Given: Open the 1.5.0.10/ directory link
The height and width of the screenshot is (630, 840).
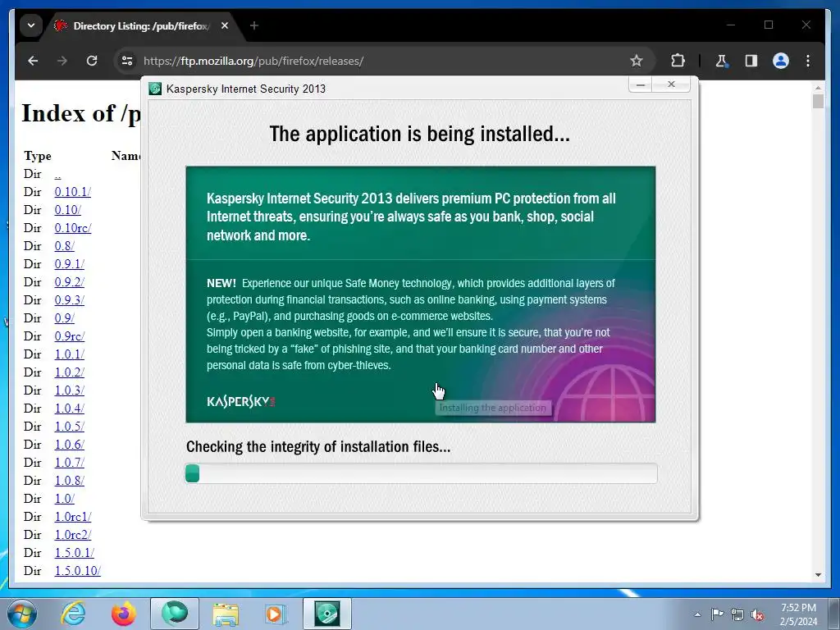Looking at the screenshot, I should coord(78,571).
